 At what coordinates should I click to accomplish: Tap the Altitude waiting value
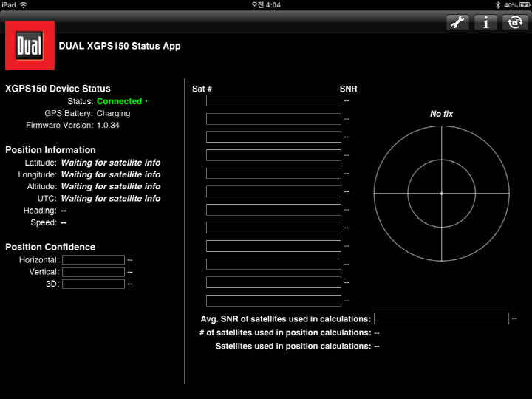(111, 186)
